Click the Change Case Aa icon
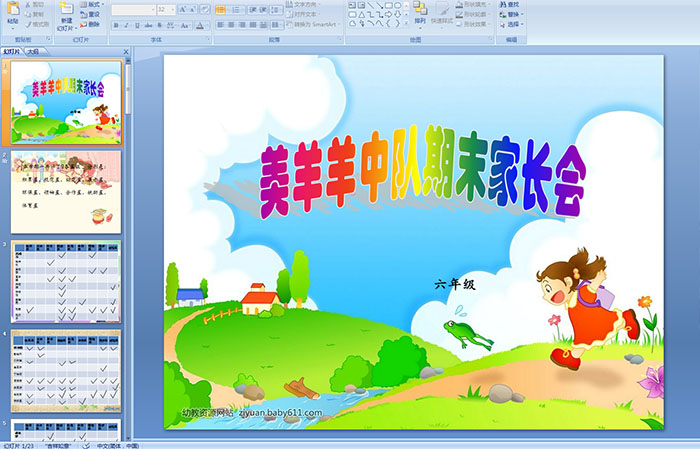This screenshot has width=700, height=449. [185, 25]
